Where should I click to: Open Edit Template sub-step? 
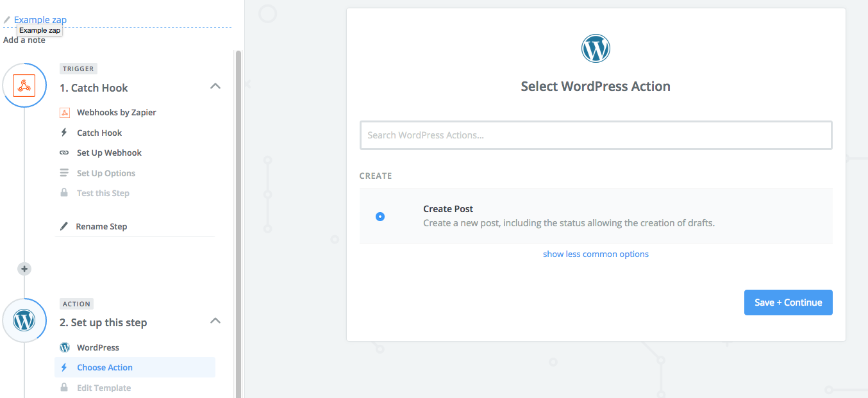pyautogui.click(x=104, y=388)
